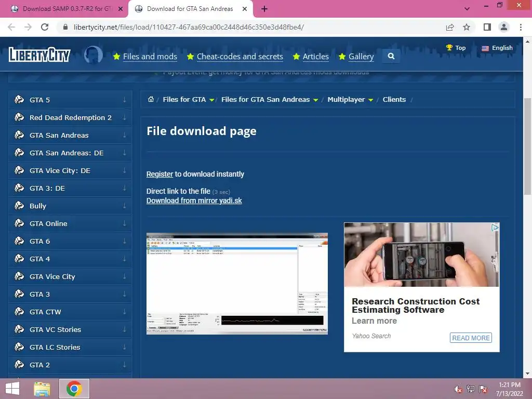Click the US flag language icon
532x399 pixels.
pyautogui.click(x=485, y=48)
